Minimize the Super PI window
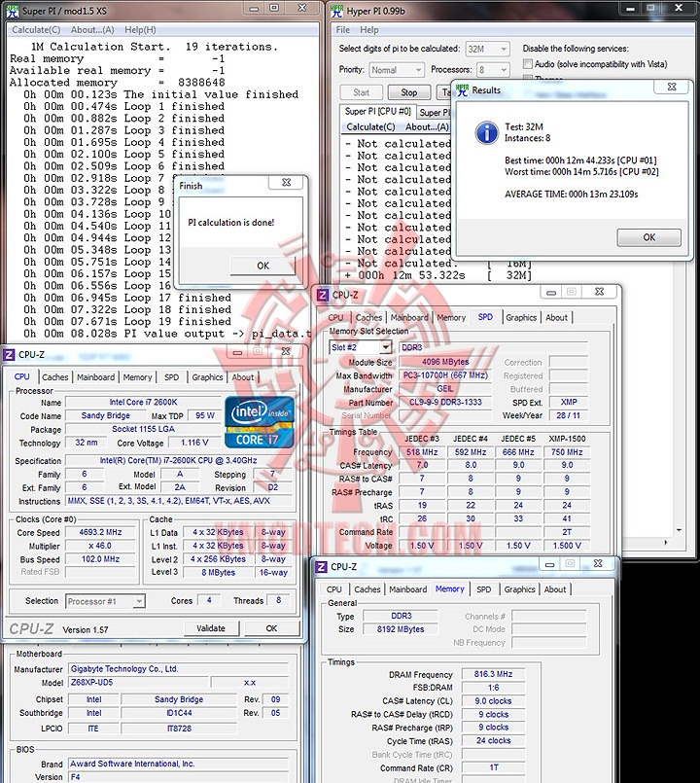The height and width of the screenshot is (783, 700). 255,8
